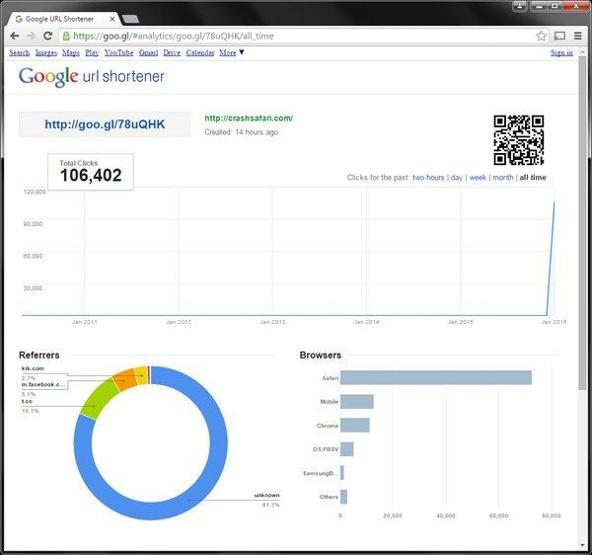The height and width of the screenshot is (555, 592).
Task: Select the Google URL Shortener tab
Action: point(63,19)
